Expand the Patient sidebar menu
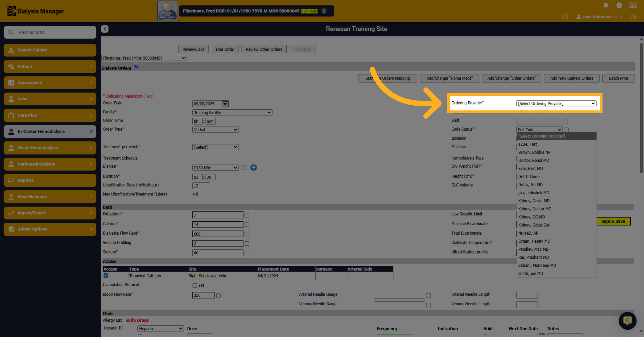The image size is (644, 337). coord(50,66)
